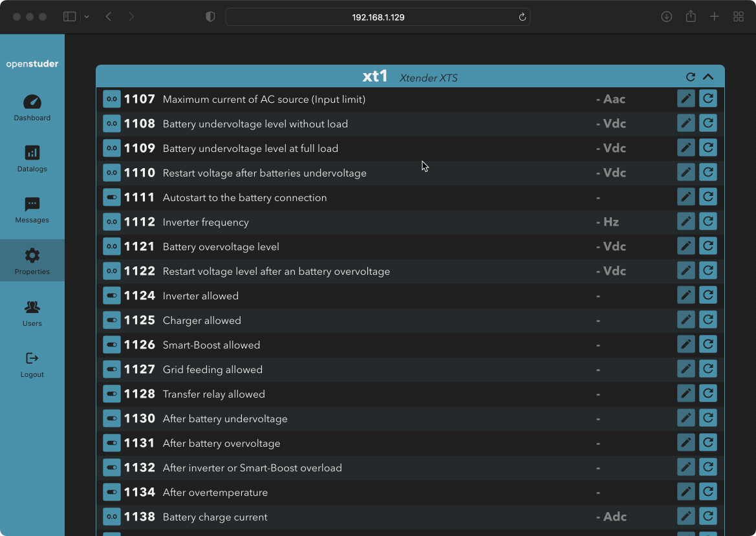Open the Messages section

32,210
